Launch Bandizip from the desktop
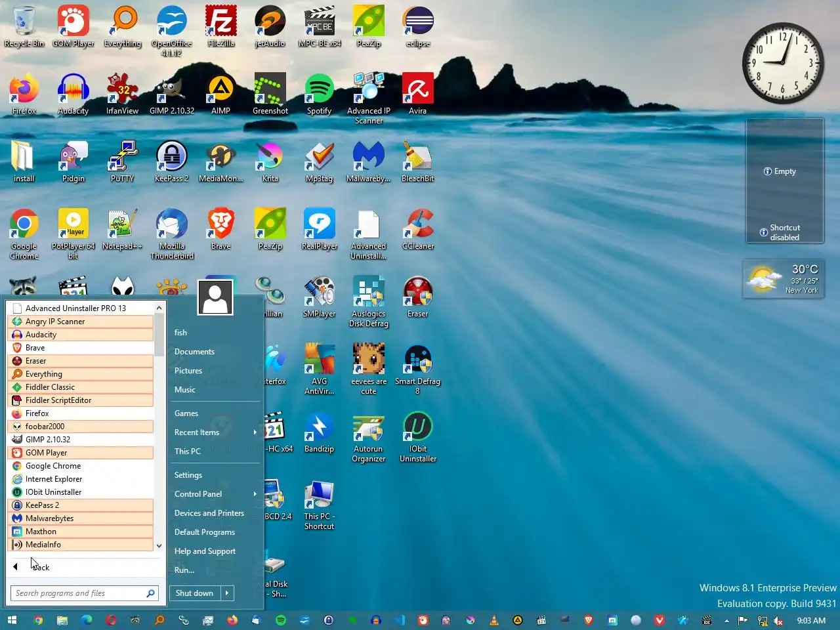840x630 pixels. [320, 432]
